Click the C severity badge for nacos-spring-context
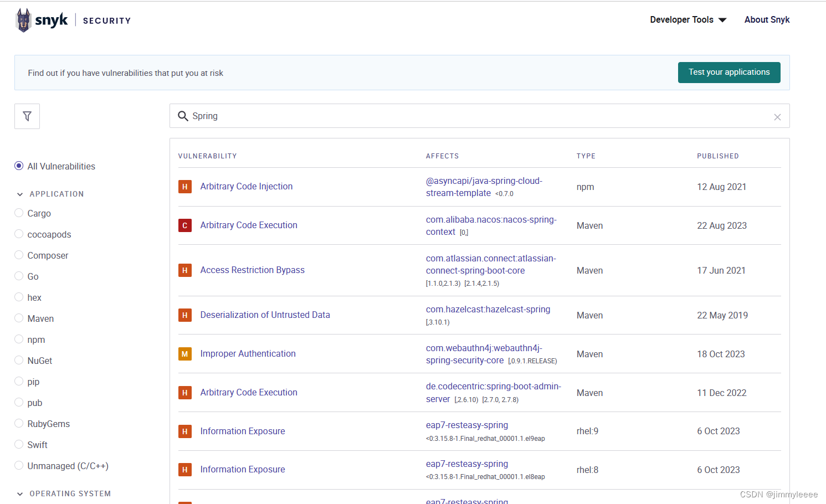 click(x=185, y=225)
